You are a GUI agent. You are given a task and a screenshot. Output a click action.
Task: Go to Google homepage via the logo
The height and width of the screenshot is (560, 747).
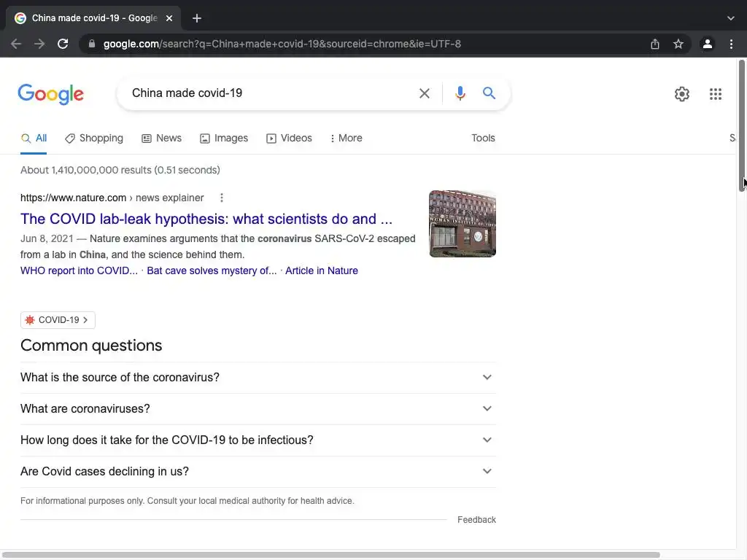click(x=50, y=94)
